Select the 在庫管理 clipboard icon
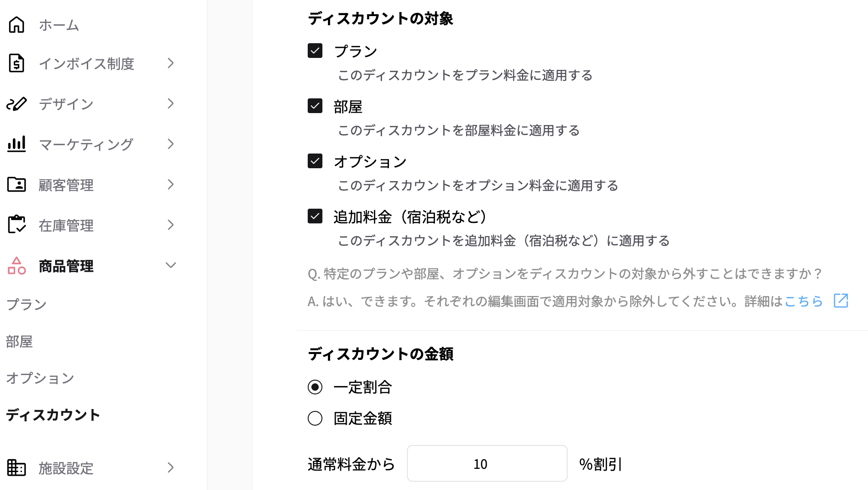 [x=17, y=225]
